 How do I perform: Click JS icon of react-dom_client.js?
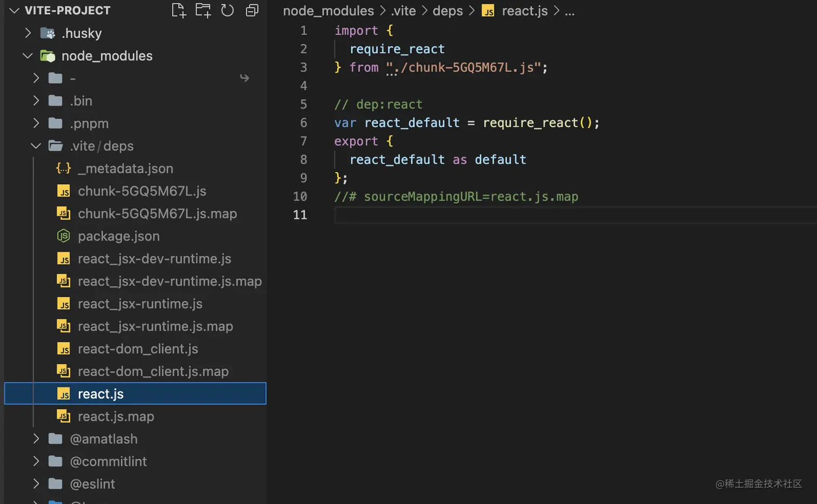tap(63, 349)
